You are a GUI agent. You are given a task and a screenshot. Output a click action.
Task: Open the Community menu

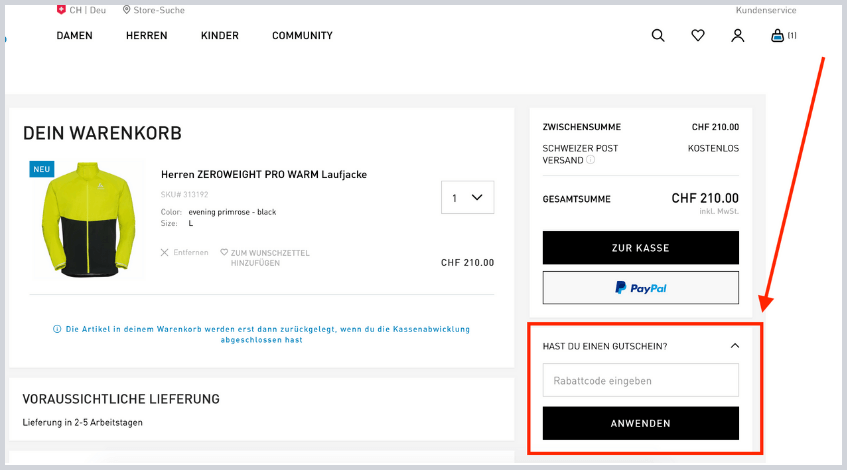tap(302, 36)
